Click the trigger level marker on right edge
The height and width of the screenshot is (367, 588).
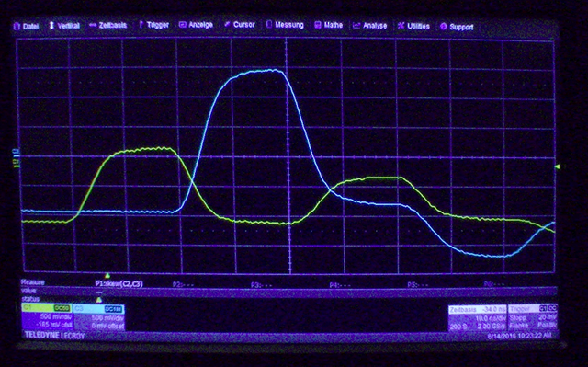point(558,166)
